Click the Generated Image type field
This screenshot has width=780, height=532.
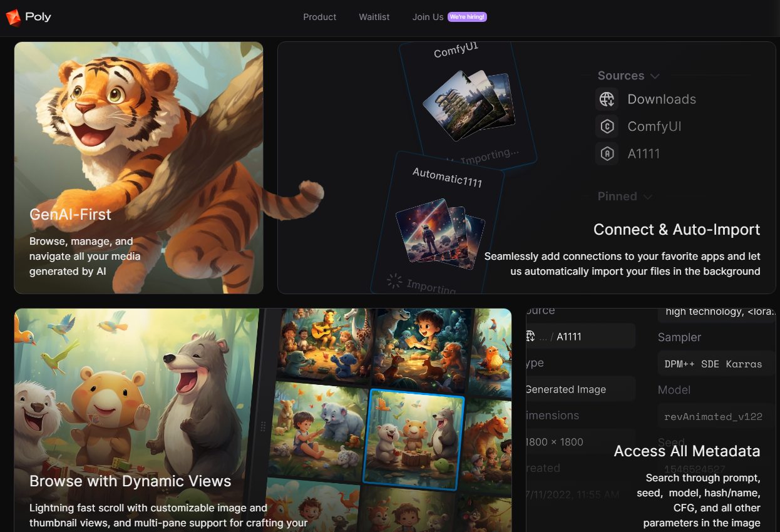(x=580, y=389)
